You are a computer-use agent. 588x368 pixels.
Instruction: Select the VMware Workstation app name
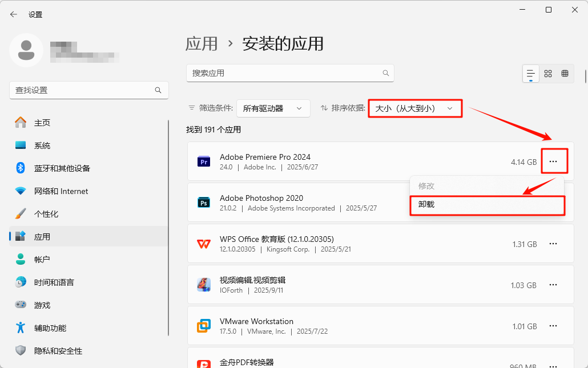pos(256,321)
